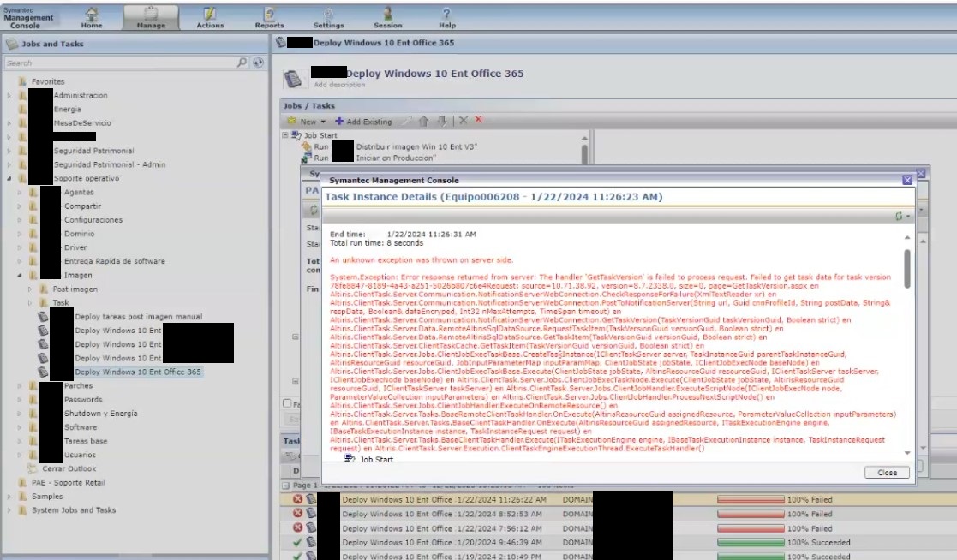Click job icon beside Deploy Windows 10 Ent Office 365 in tree

43,372
